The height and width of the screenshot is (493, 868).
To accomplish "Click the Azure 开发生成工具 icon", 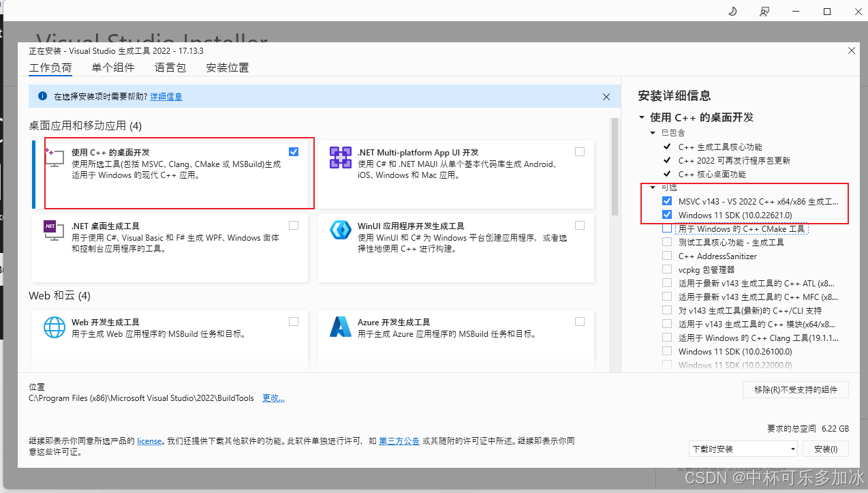I will [340, 327].
